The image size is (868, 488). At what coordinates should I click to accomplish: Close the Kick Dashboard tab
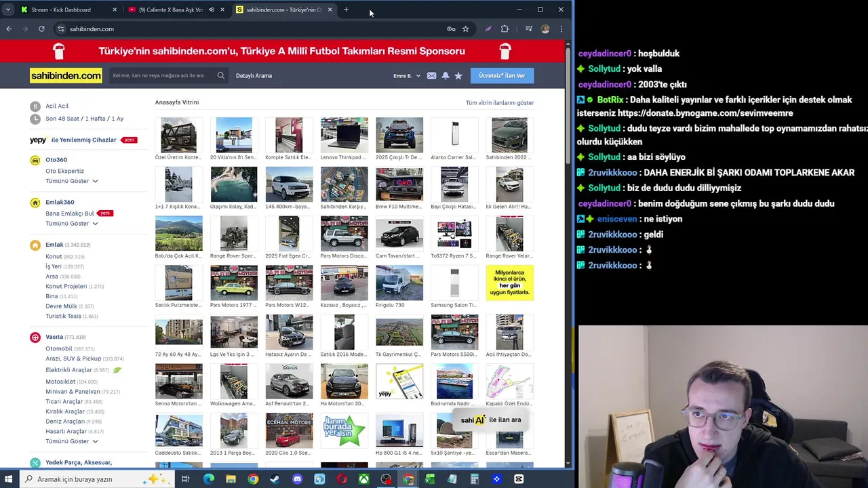[x=114, y=9]
